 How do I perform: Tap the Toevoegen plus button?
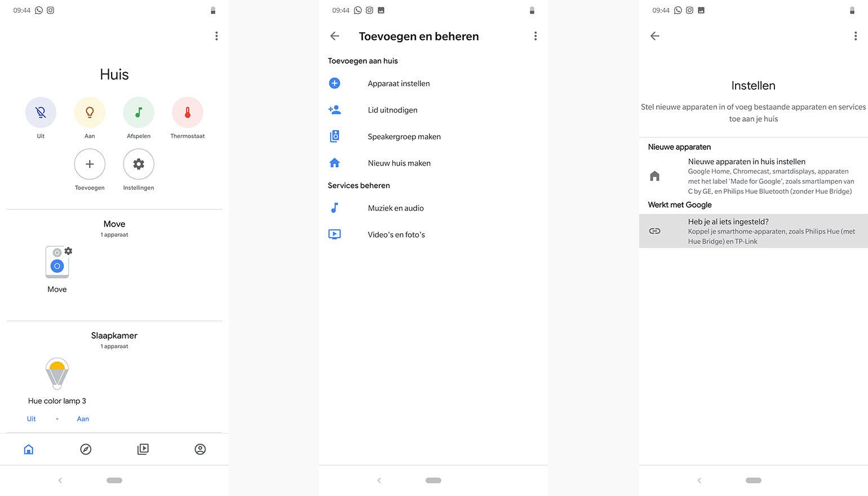[x=90, y=164]
